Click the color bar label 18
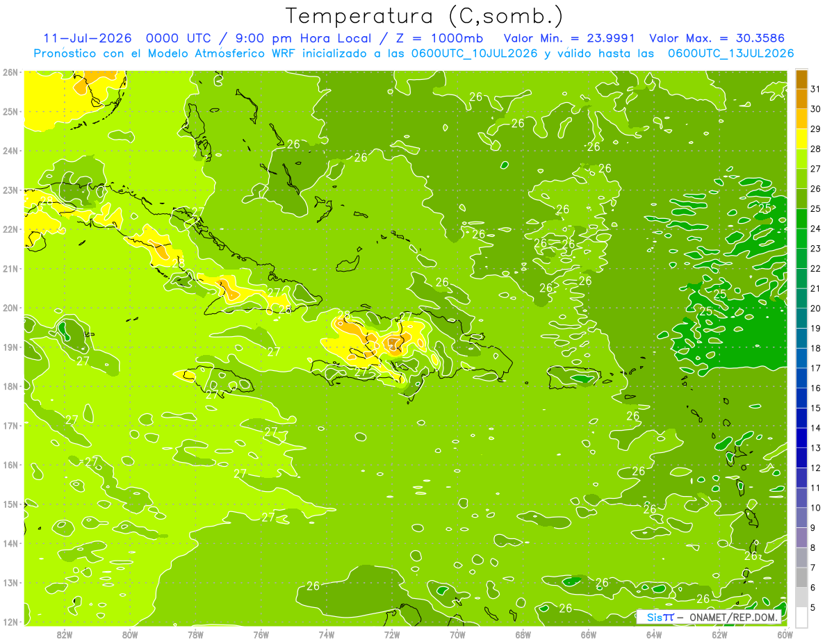Image resolution: width=834 pixels, height=644 pixels. [815, 348]
